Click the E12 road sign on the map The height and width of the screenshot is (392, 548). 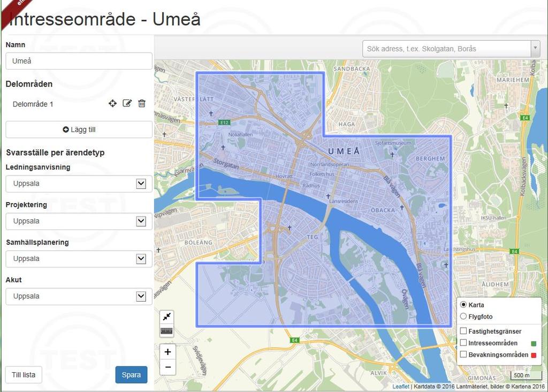(x=224, y=122)
